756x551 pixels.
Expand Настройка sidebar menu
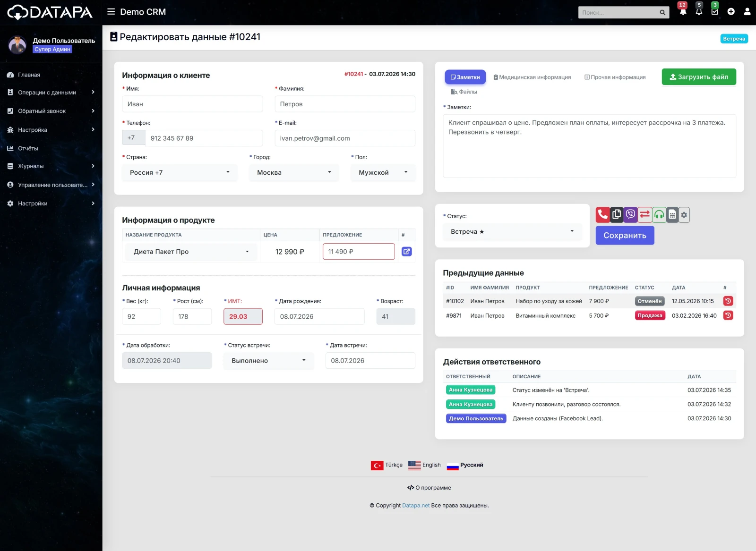tap(51, 130)
